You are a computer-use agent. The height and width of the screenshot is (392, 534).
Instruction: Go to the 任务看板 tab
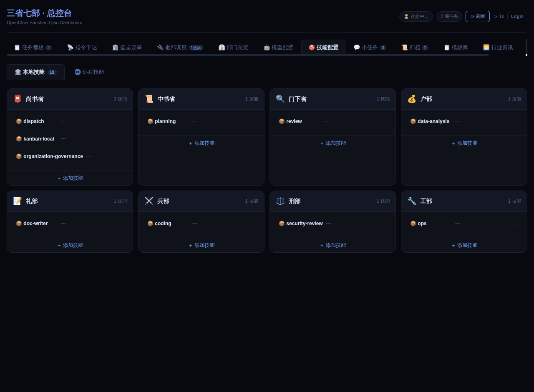tap(33, 48)
